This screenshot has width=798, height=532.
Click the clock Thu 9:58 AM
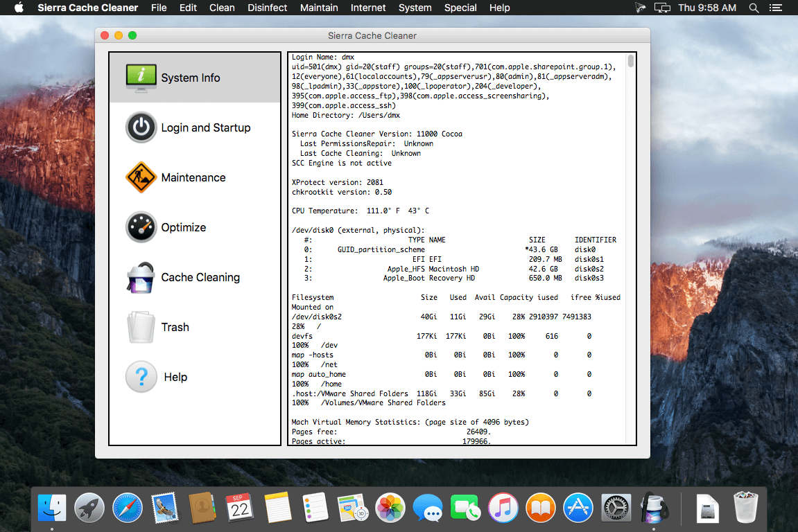click(x=707, y=8)
